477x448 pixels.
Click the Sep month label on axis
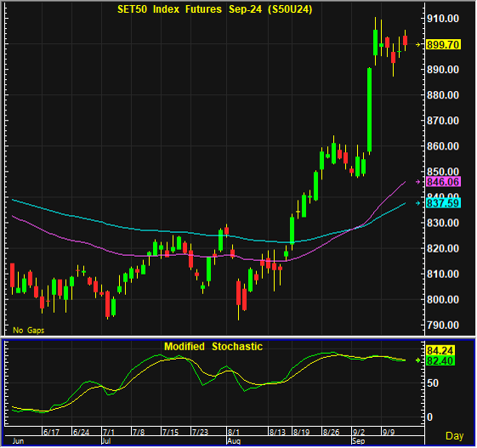[358, 441]
